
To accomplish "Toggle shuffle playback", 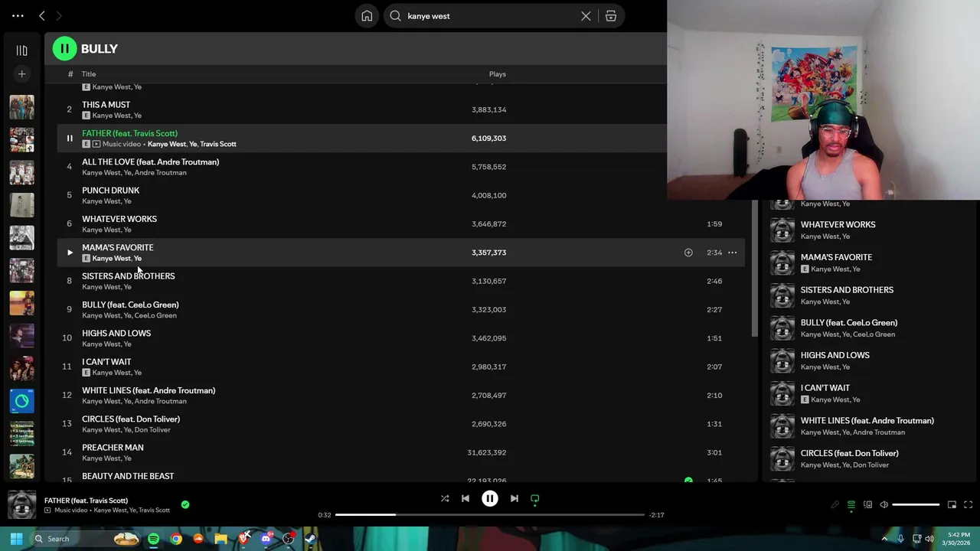I will coord(445,499).
